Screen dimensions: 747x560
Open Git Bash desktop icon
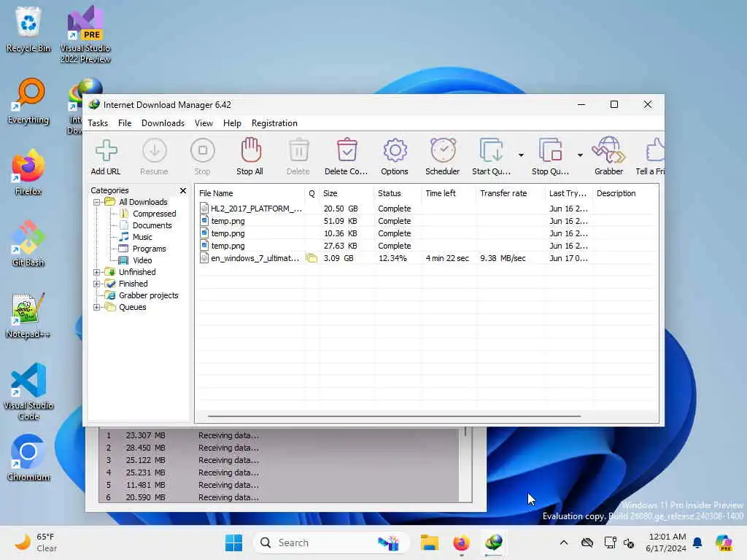point(28,244)
